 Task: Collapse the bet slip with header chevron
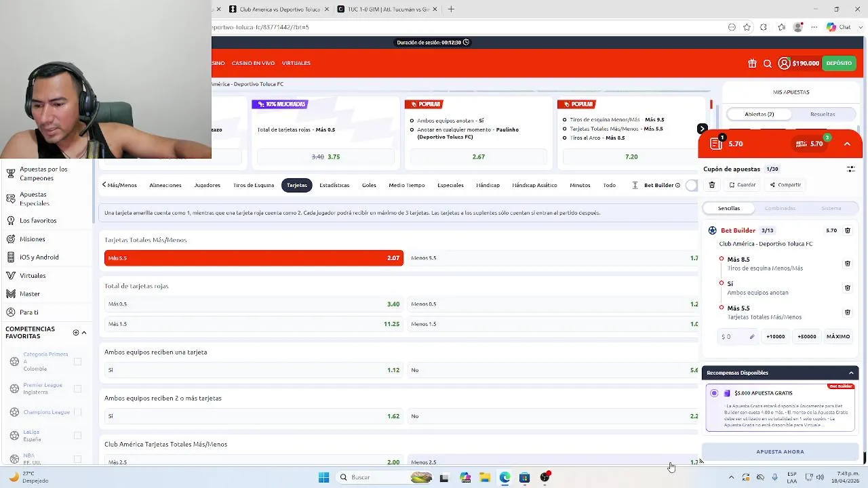tap(847, 144)
